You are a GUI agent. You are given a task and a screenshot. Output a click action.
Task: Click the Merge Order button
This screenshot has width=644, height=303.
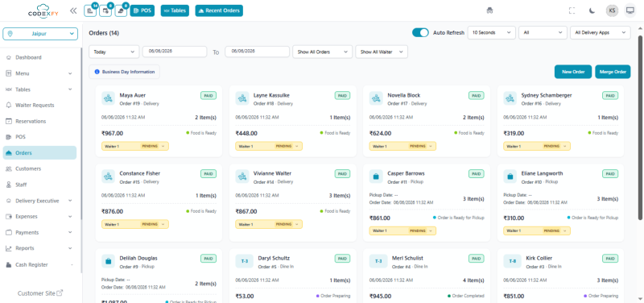(613, 72)
